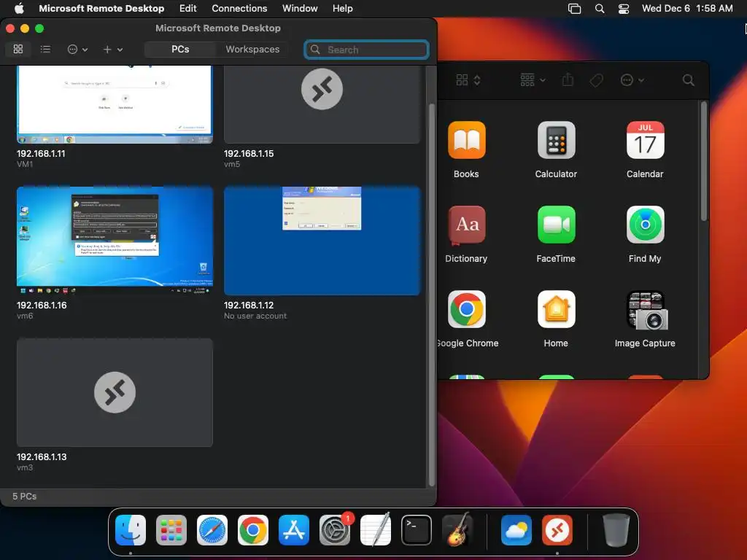Screen dimensions: 747x560
Task: Open the plus Add dropdown
Action: click(113, 49)
